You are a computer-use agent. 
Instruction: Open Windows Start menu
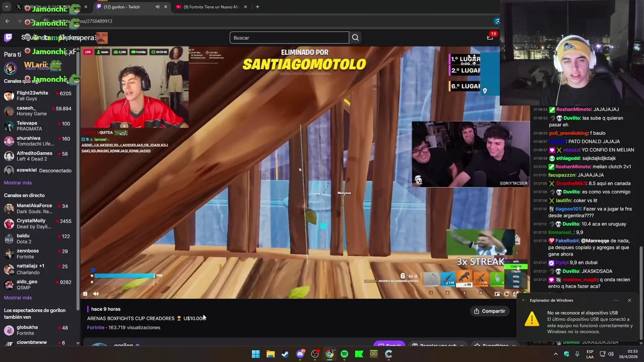click(x=256, y=354)
